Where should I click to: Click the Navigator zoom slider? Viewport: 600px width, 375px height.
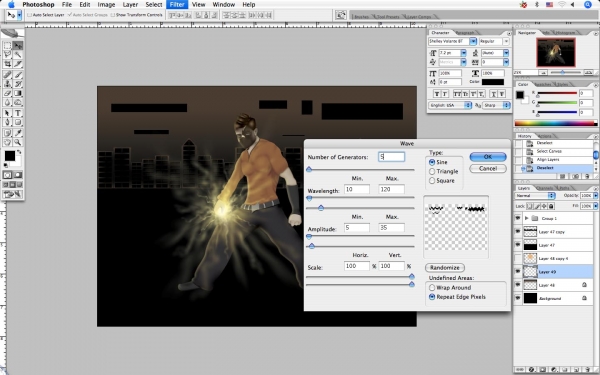pyautogui.click(x=562, y=72)
